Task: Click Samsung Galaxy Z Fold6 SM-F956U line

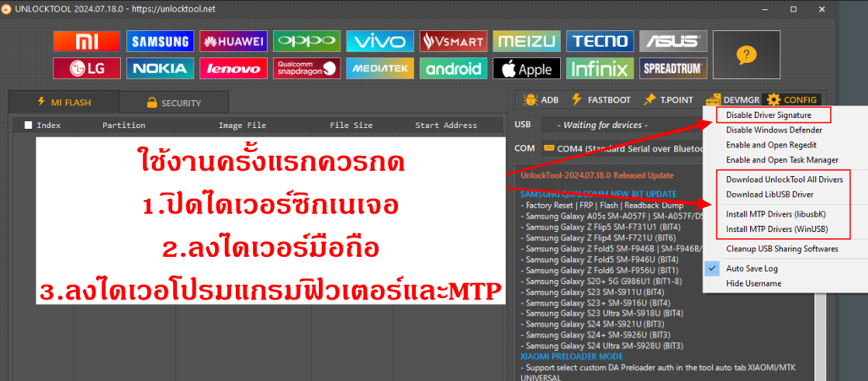Action: click(599, 270)
